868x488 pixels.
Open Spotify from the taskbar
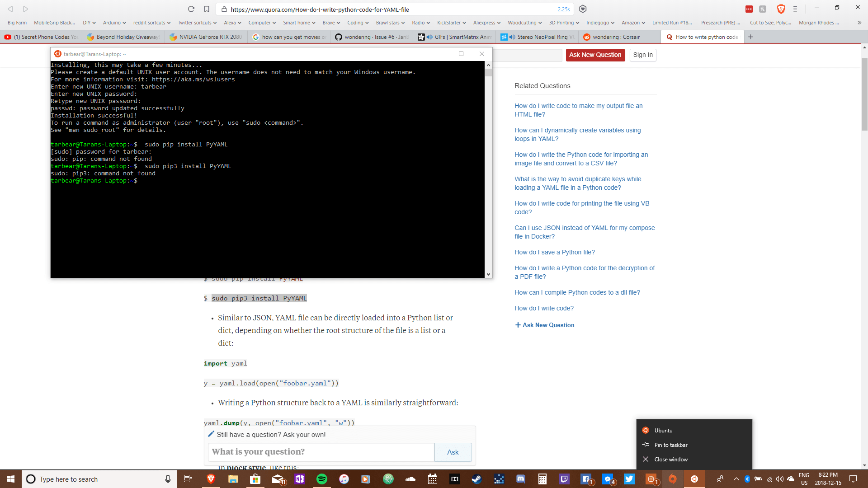click(322, 479)
